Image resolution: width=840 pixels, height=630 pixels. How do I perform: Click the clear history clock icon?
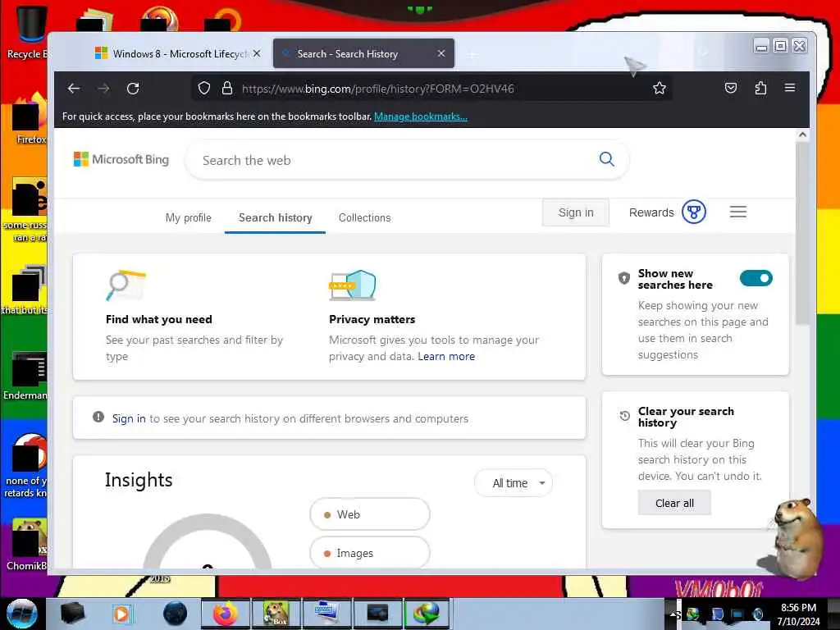(x=624, y=416)
